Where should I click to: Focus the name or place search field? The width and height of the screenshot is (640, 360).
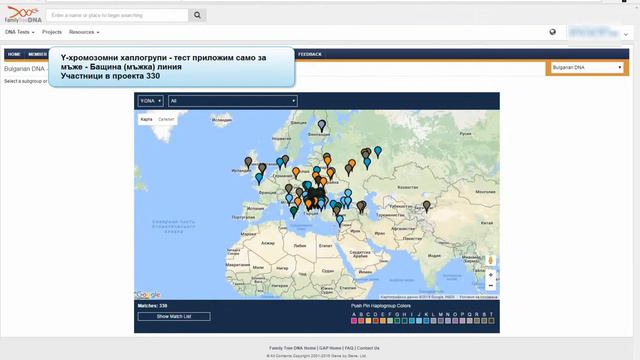point(118,15)
